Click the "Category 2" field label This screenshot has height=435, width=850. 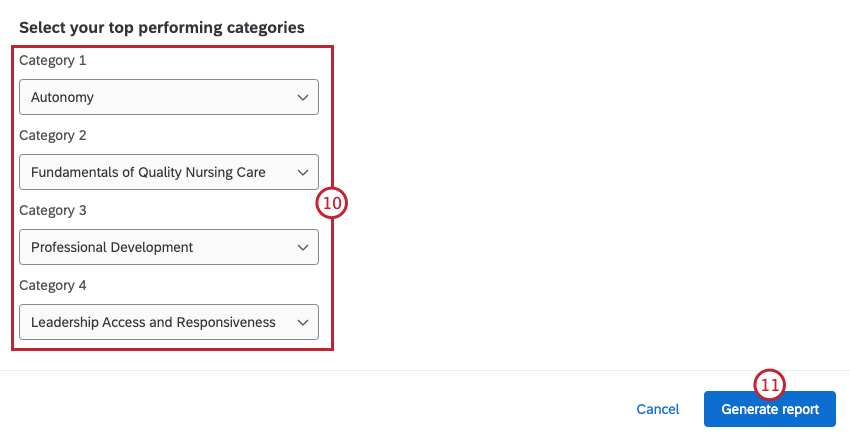(53, 135)
